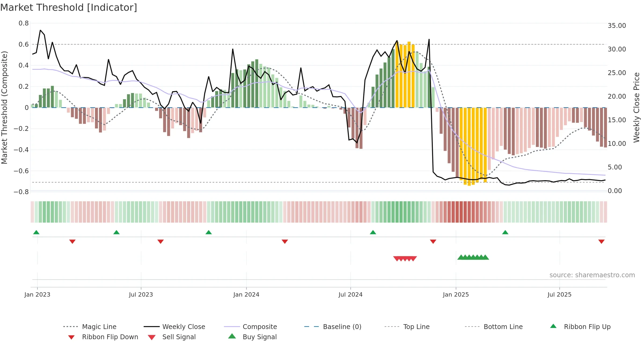Click the Jan 2024 x-axis label
644x362 pixels.
point(246,294)
